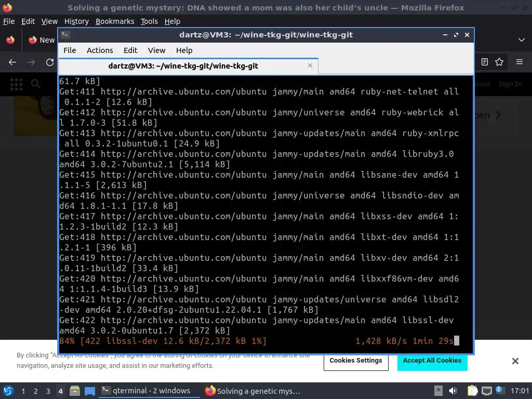Open Firefox Bookmarks menu
This screenshot has height=399, width=532.
115,21
